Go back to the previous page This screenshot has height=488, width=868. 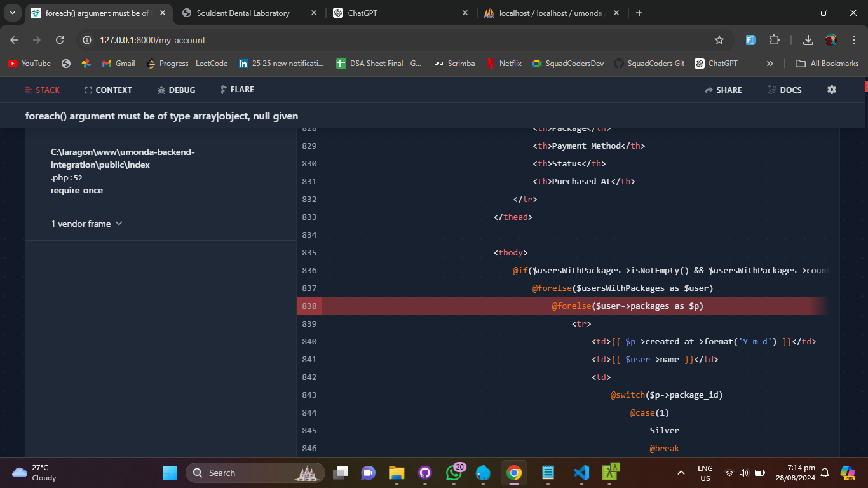click(14, 40)
